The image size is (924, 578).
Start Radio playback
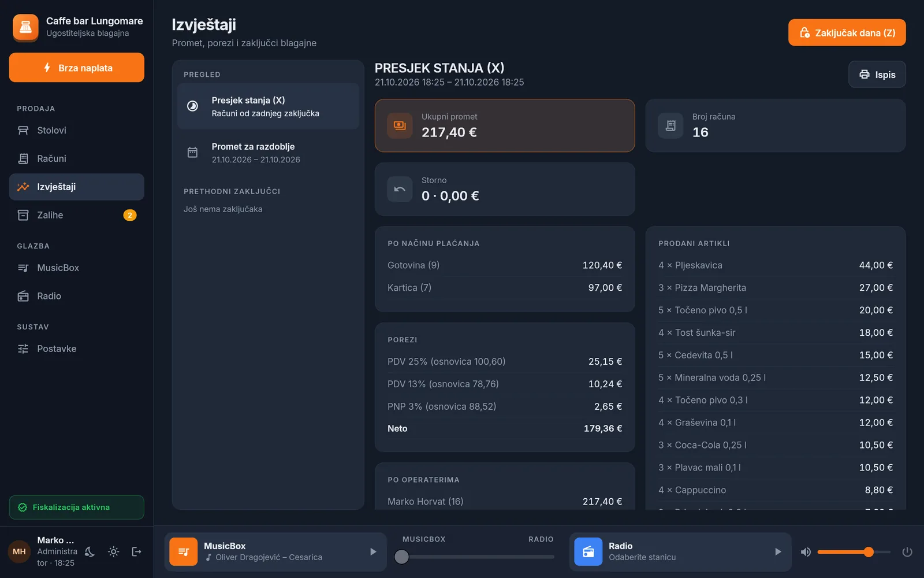[x=778, y=552]
